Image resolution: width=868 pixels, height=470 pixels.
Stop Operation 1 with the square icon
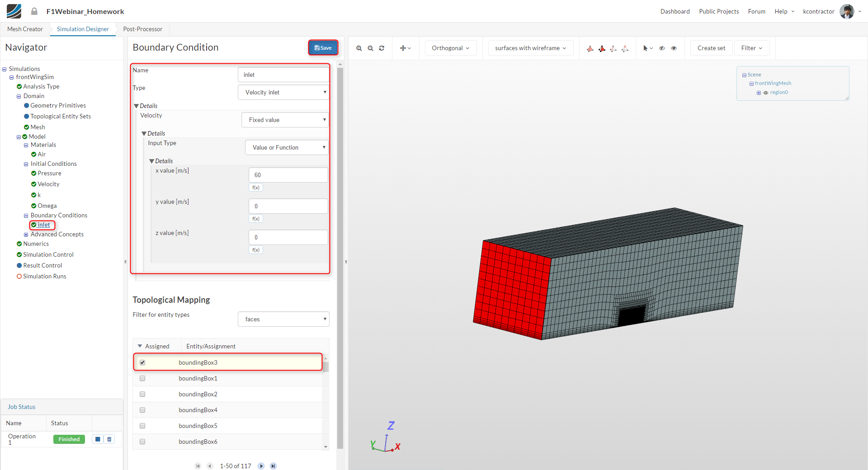point(98,439)
